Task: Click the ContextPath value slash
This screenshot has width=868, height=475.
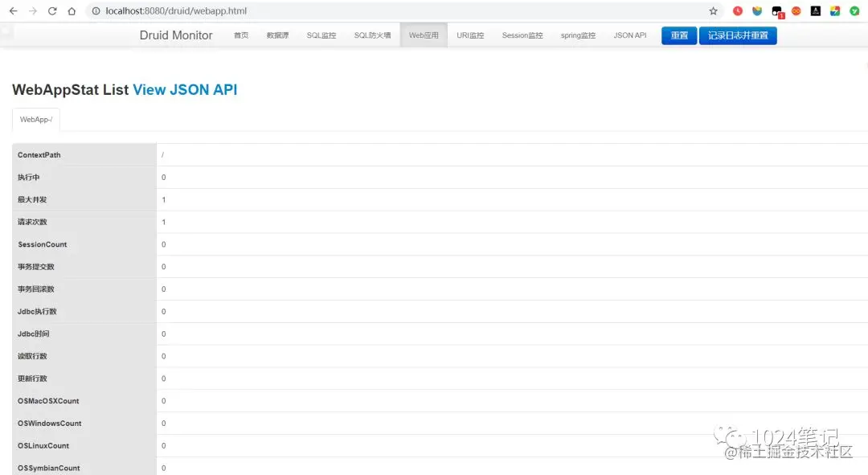Action: (162, 155)
